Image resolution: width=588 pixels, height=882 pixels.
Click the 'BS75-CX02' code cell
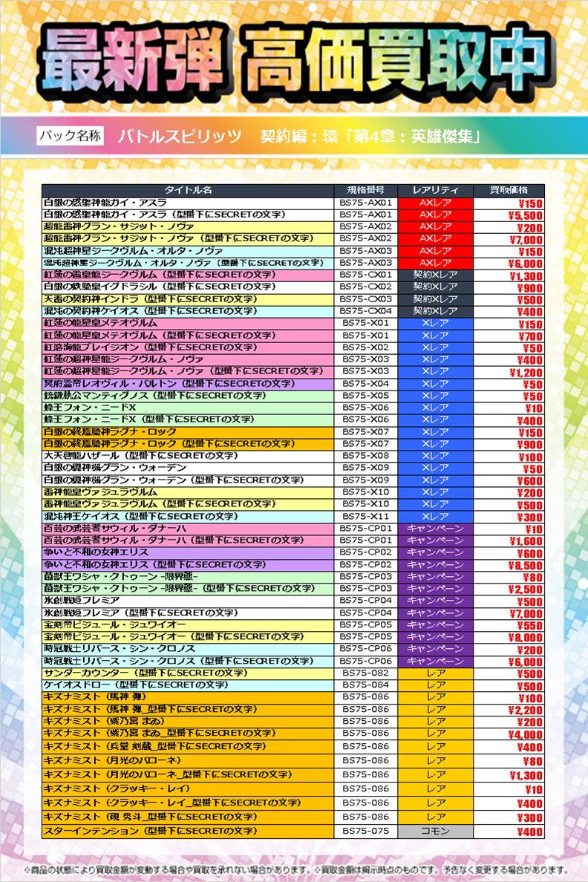tap(365, 287)
